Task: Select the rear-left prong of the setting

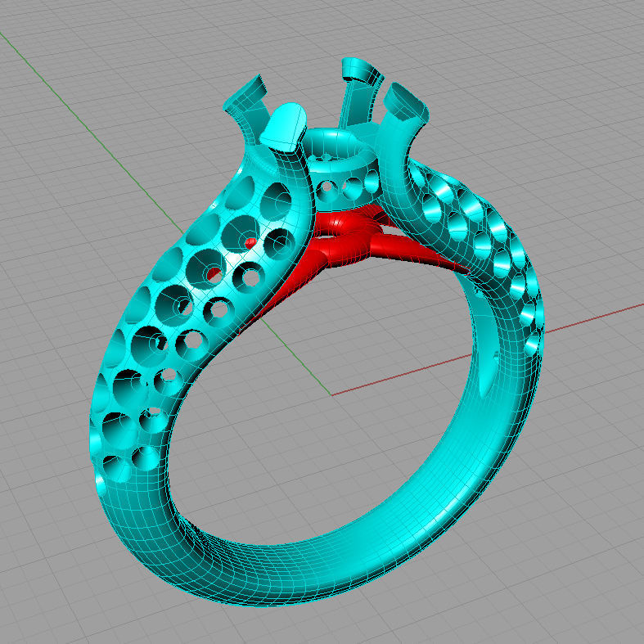Action: (245, 111)
